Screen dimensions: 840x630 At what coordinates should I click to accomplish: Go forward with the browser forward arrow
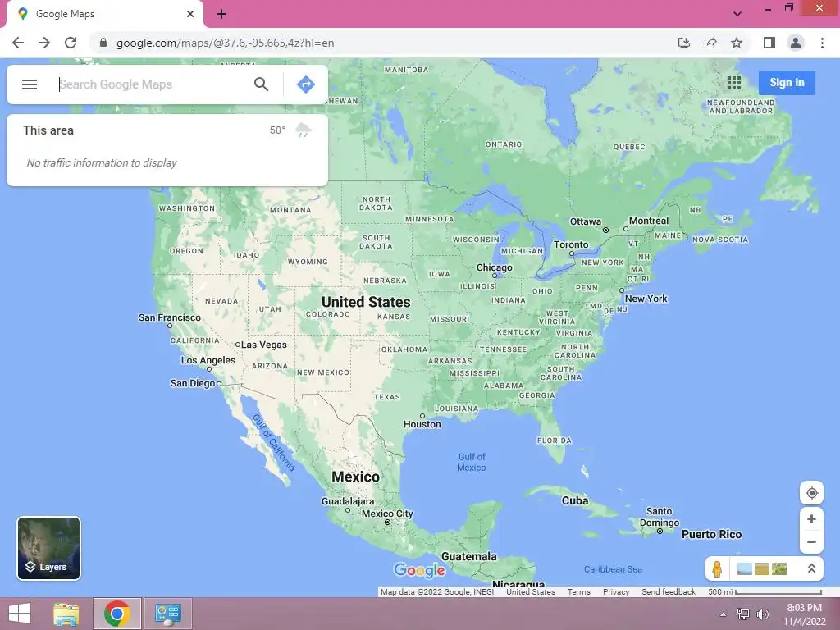coord(44,43)
